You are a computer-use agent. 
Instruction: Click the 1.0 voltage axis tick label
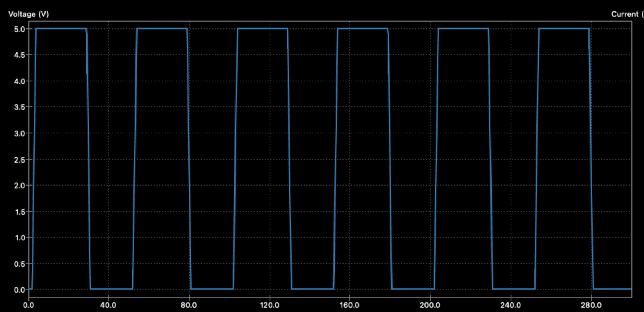(x=19, y=238)
